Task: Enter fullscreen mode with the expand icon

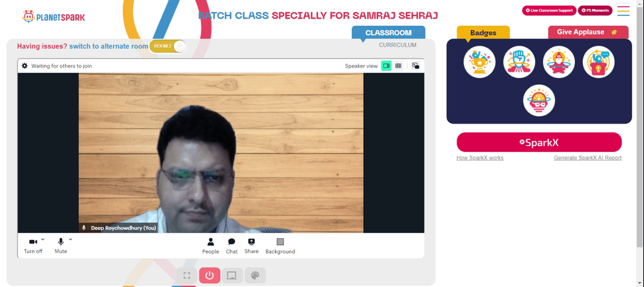Action: (x=187, y=275)
